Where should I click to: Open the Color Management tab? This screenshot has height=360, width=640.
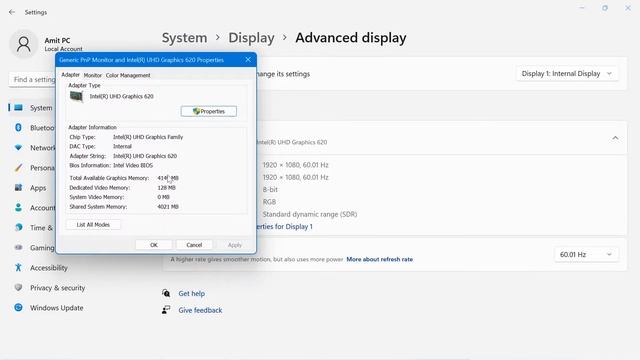click(128, 76)
